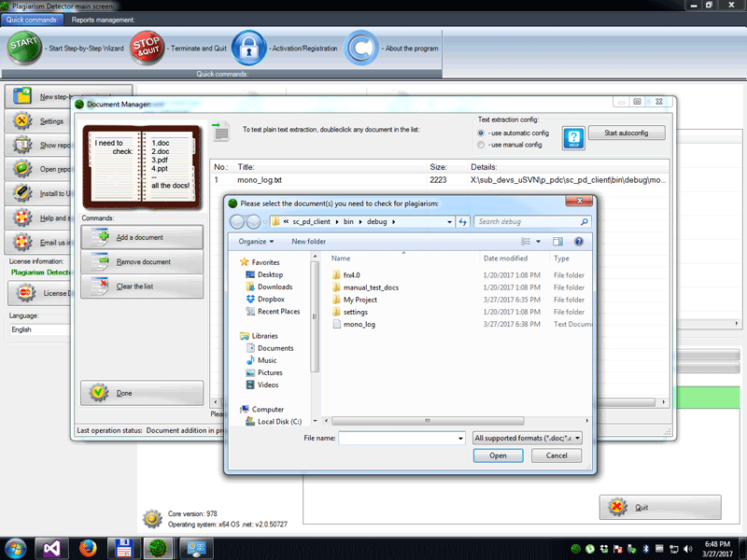Click the Cancel button in file dialog

tap(557, 455)
